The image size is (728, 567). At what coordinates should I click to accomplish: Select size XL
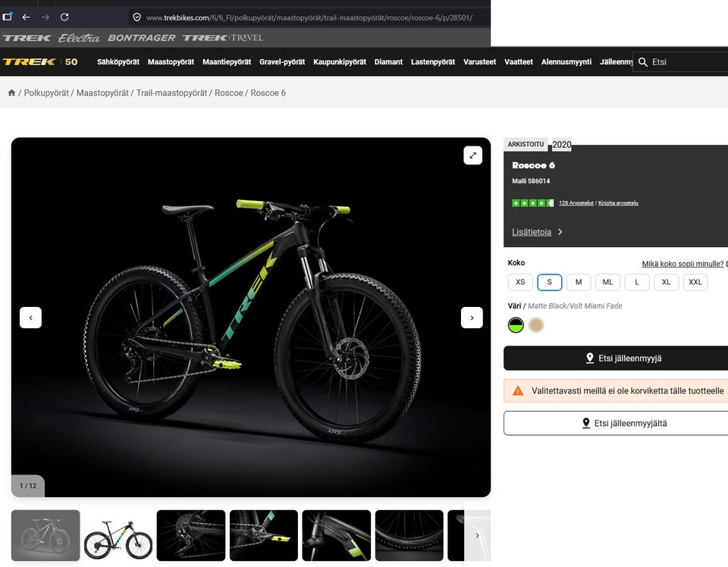point(667,282)
